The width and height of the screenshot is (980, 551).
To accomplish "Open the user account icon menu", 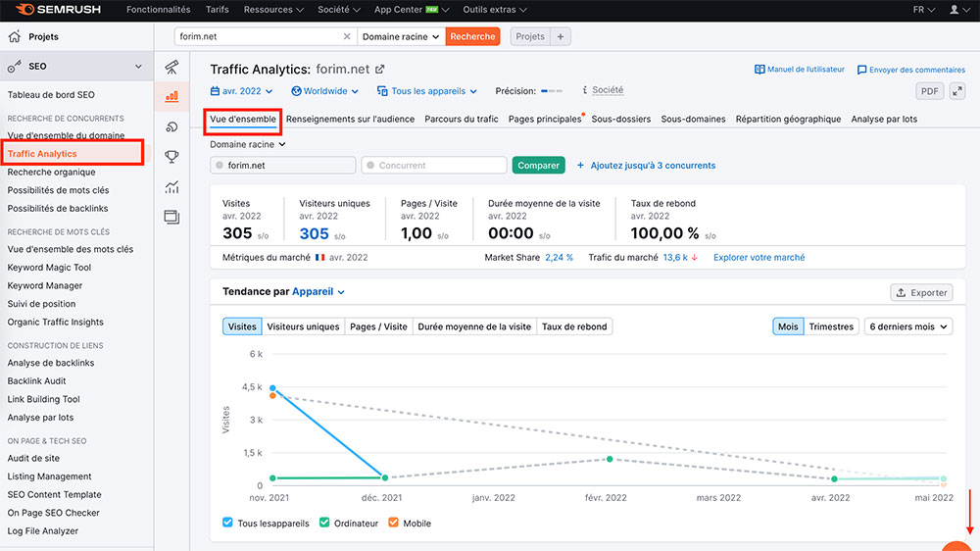I will (x=958, y=10).
